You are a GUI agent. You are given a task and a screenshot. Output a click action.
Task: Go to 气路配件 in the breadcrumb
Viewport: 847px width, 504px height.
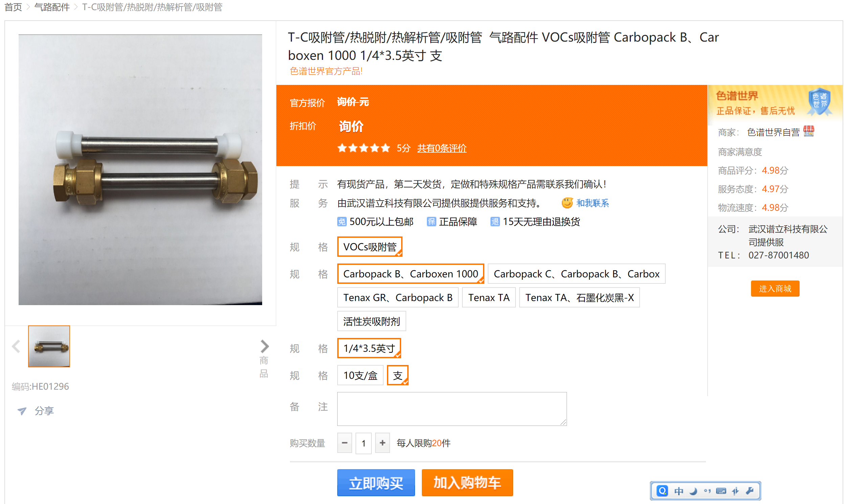tap(52, 7)
